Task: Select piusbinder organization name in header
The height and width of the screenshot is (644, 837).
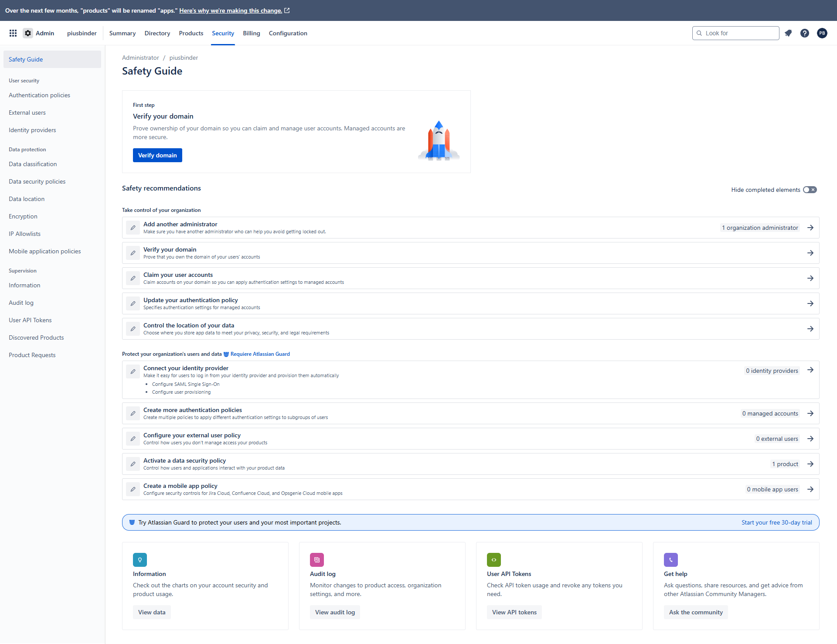Action: pos(82,33)
